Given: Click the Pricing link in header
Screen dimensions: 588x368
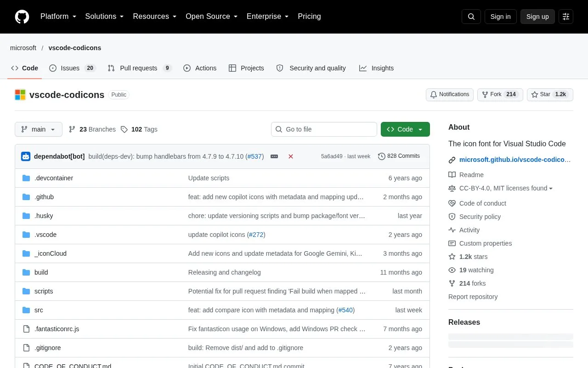Looking at the screenshot, I should coord(309,17).
